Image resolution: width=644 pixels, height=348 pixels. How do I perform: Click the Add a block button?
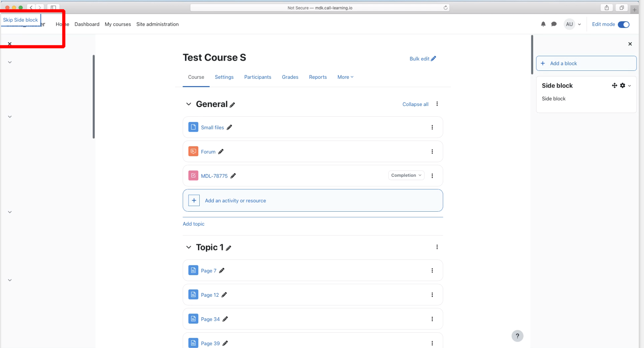[x=586, y=63]
